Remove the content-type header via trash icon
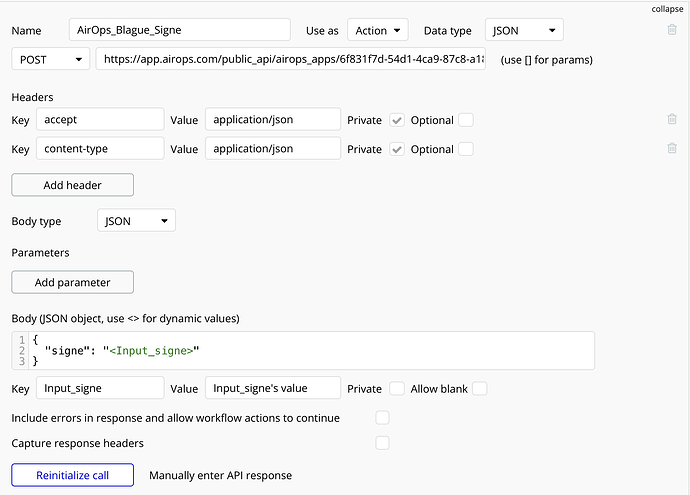The image size is (690, 495). (x=672, y=149)
